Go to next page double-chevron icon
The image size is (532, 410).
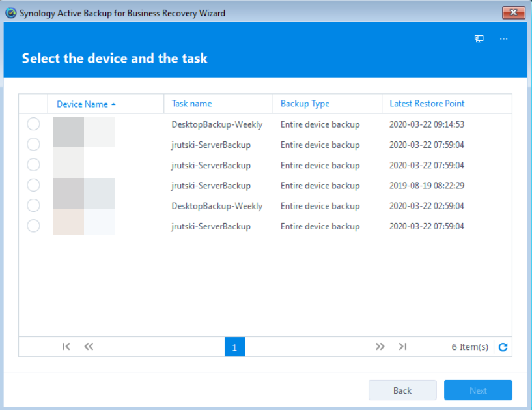click(380, 347)
